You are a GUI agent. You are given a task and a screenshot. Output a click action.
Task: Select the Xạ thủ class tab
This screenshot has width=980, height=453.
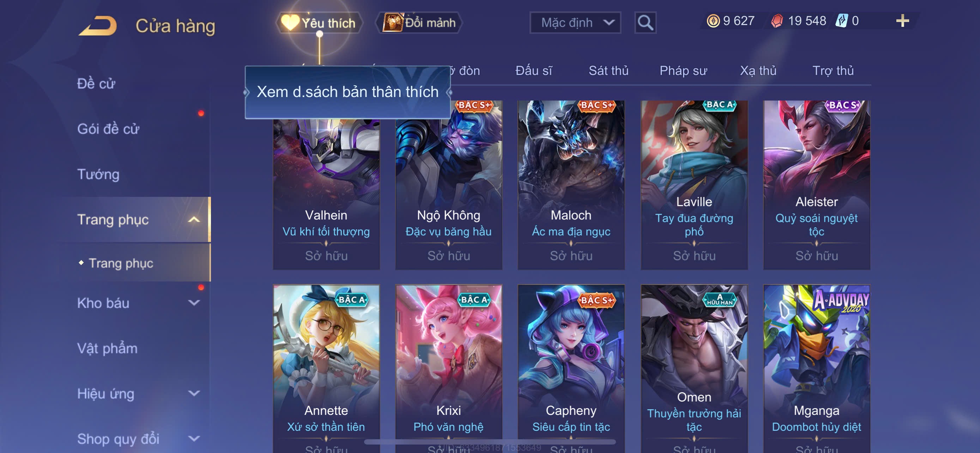pos(758,71)
